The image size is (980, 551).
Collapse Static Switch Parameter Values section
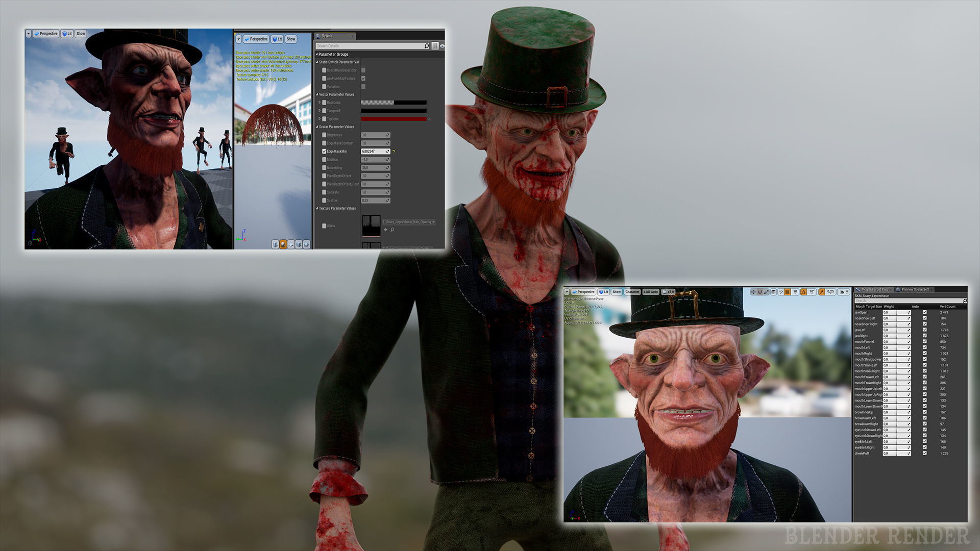tap(317, 62)
